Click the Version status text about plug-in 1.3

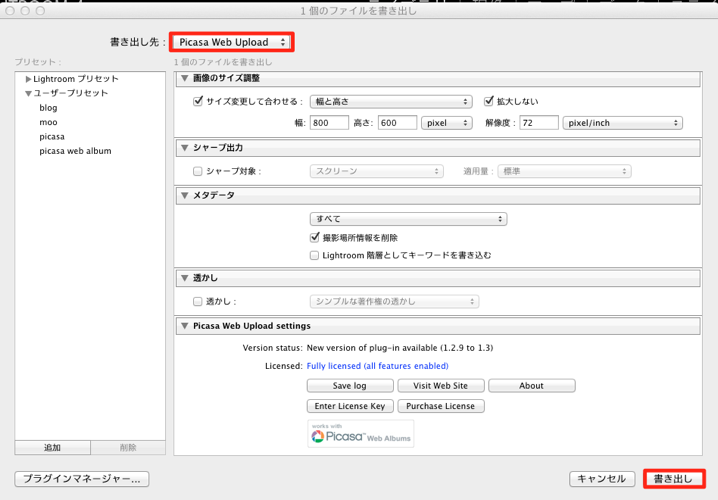pos(400,348)
